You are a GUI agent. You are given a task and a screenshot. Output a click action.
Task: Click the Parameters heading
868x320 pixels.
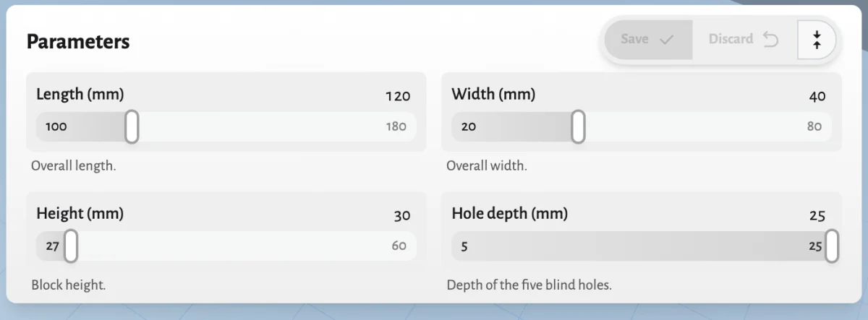[78, 42]
